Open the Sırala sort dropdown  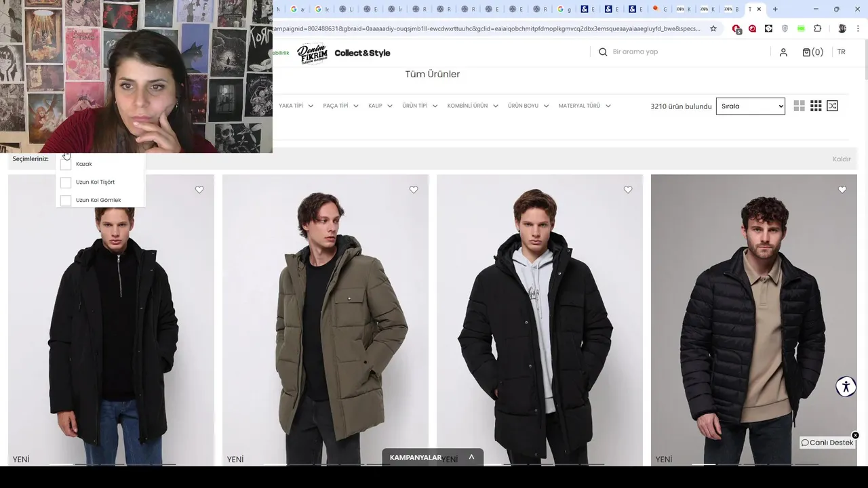point(751,106)
